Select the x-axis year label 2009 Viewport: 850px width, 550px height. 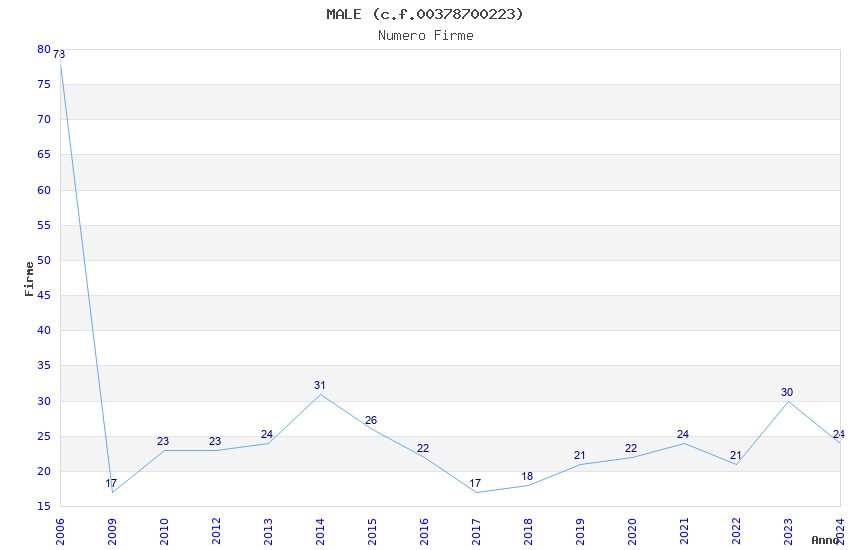[112, 532]
